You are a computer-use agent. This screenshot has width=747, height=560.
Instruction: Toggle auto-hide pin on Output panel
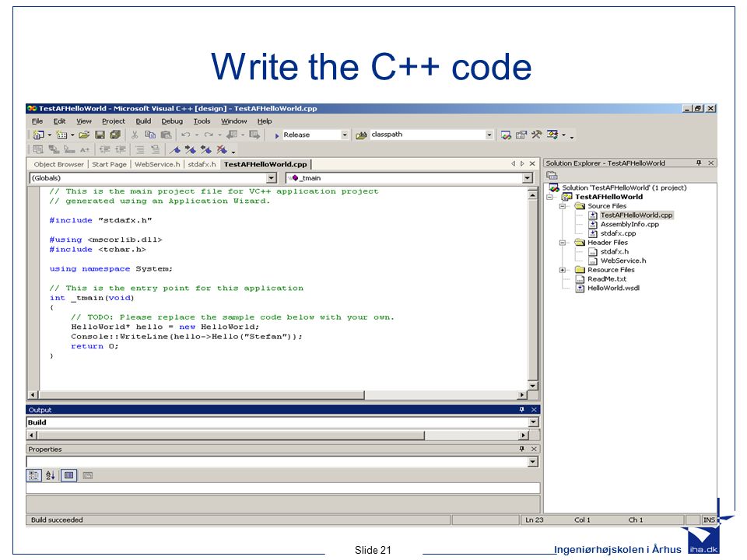coord(521,410)
